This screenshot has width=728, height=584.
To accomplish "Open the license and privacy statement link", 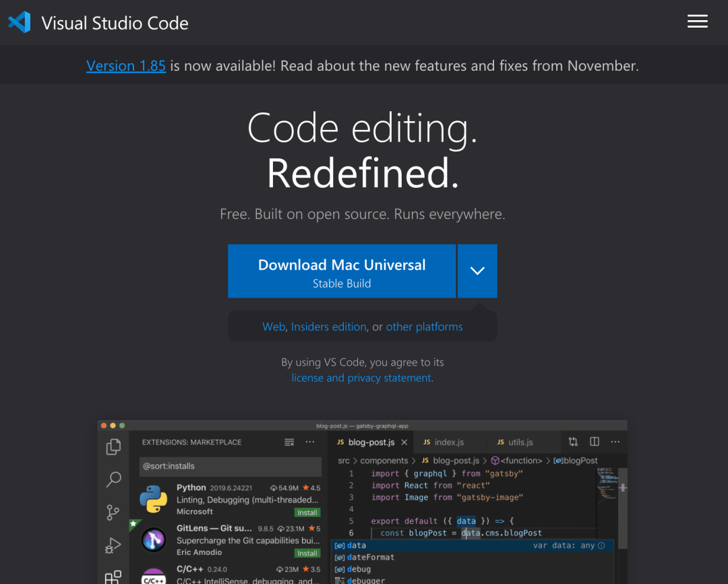I will (x=361, y=378).
